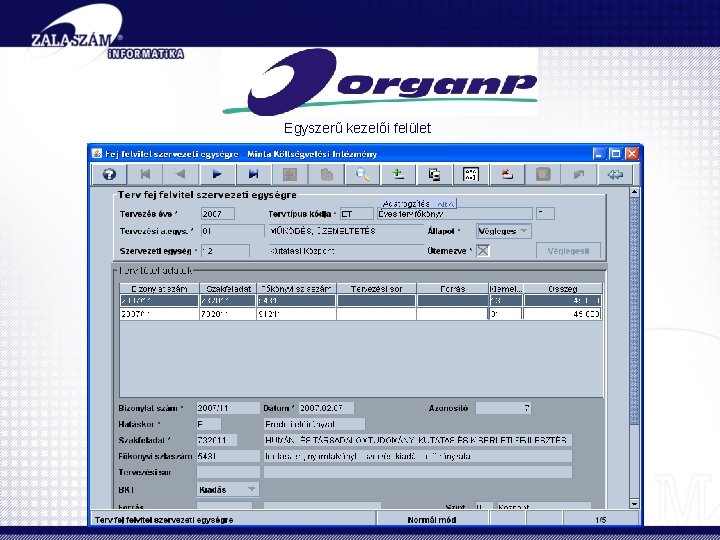Click the Forrás column header

[452, 289]
